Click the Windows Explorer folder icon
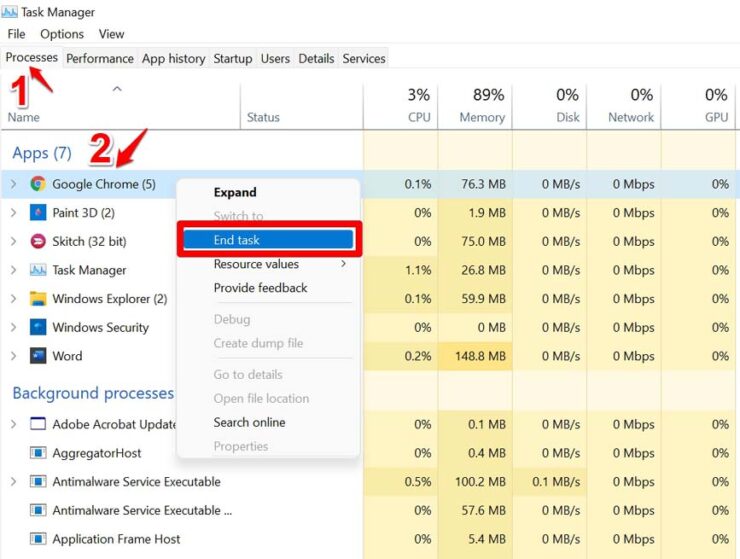This screenshot has width=740, height=559. (x=38, y=299)
